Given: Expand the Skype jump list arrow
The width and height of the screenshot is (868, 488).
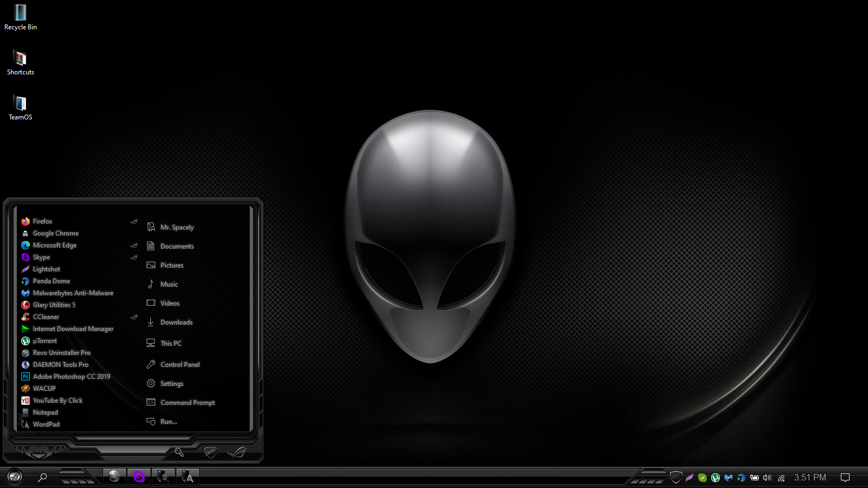Looking at the screenshot, I should [134, 257].
